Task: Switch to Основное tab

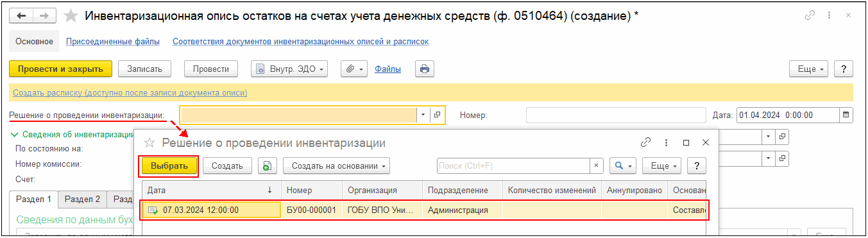Action: pyautogui.click(x=34, y=42)
